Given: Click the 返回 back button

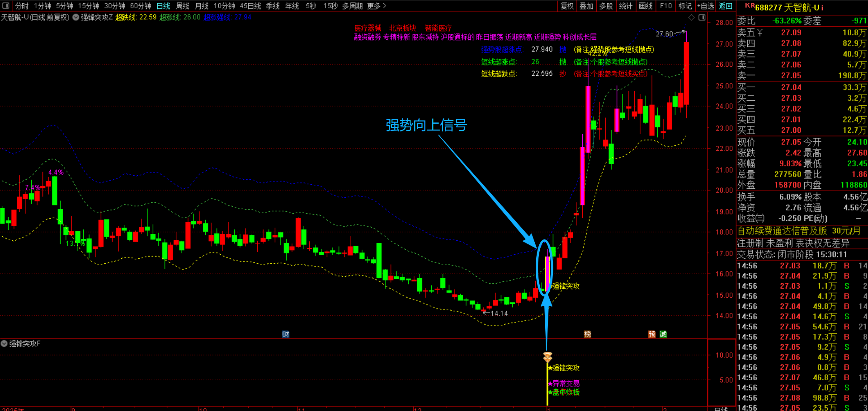Looking at the screenshot, I should (x=726, y=6).
